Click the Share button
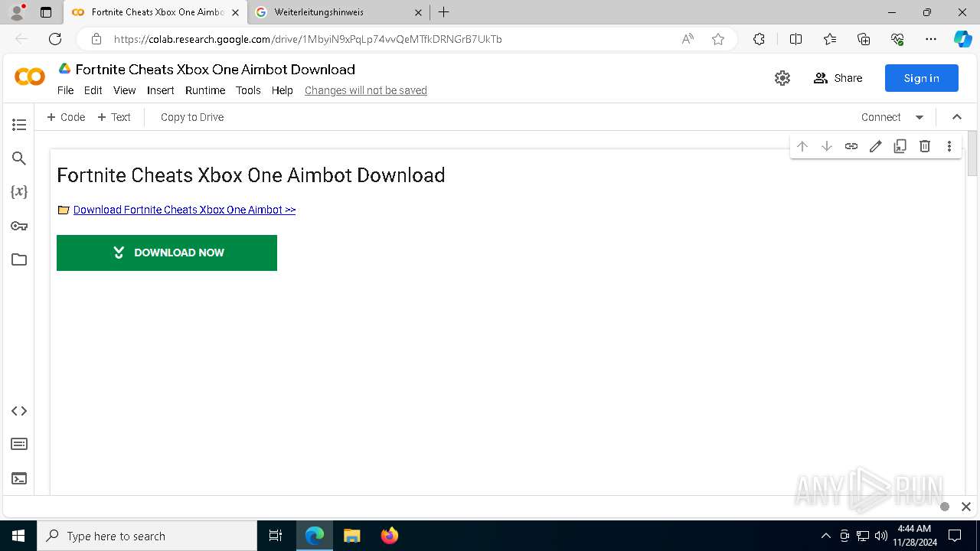The width and height of the screenshot is (980, 551). 838,78
